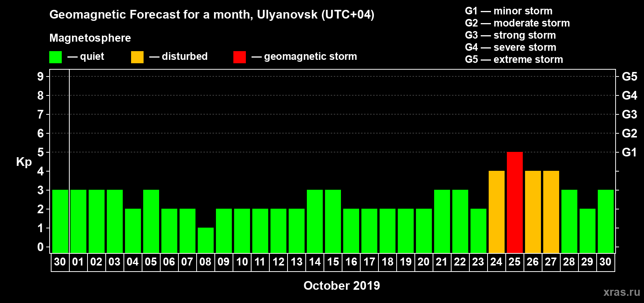Click the red geomagnetic storm legend swatch
The width and height of the screenshot is (644, 303).
point(240,57)
